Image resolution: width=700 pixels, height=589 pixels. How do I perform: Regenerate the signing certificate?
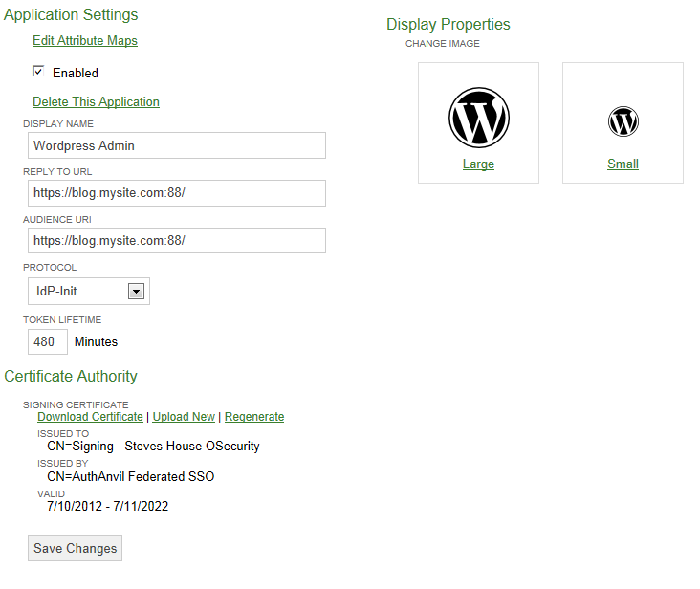pyautogui.click(x=254, y=417)
